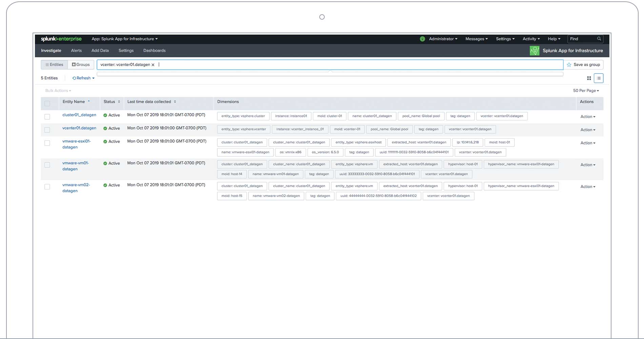Click the Active status icon for cluster01_datagen
644x339 pixels.
105,115
